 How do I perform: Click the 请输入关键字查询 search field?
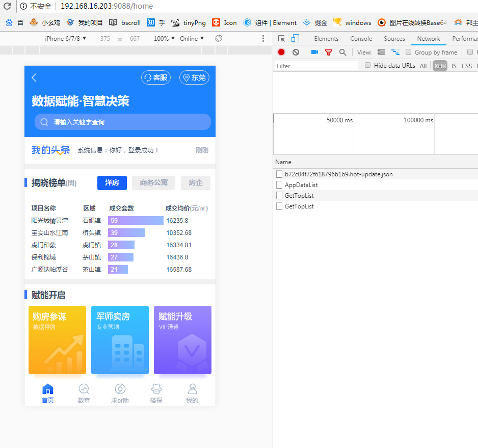[x=122, y=122]
